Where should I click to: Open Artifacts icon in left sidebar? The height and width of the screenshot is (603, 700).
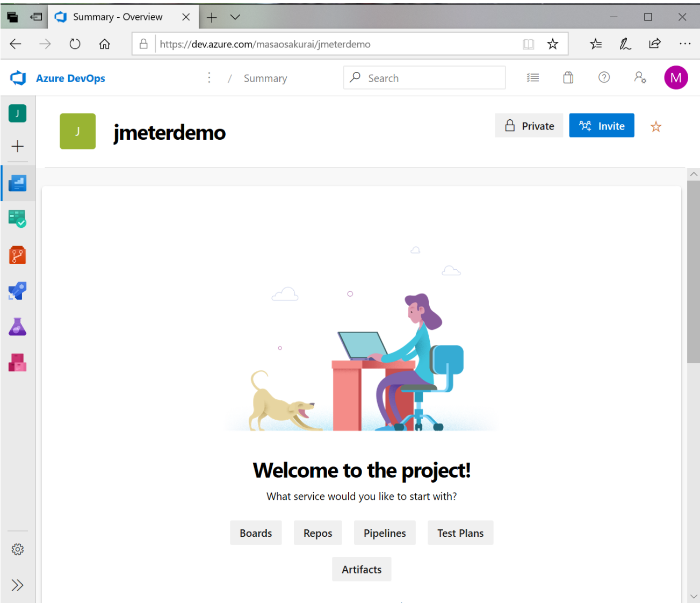click(17, 363)
